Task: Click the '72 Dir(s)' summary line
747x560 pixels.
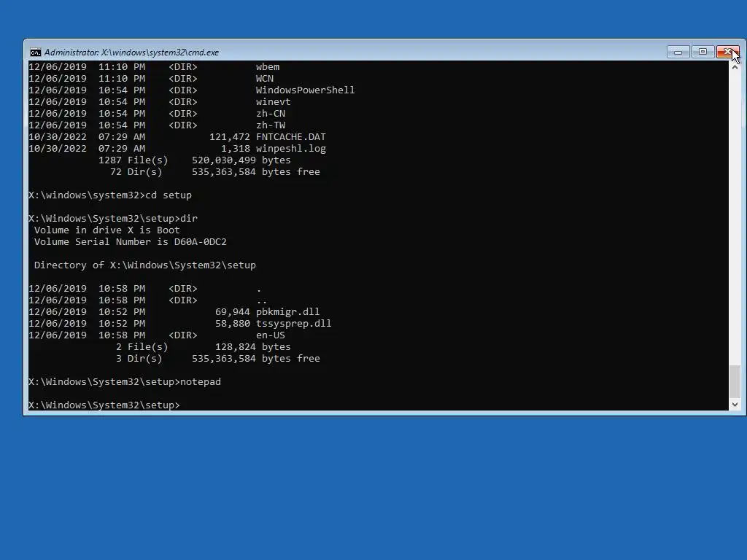Action: click(x=215, y=172)
